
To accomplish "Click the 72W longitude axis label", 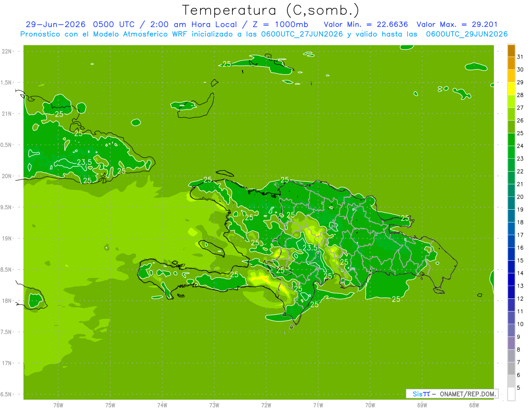I will pos(266,405).
